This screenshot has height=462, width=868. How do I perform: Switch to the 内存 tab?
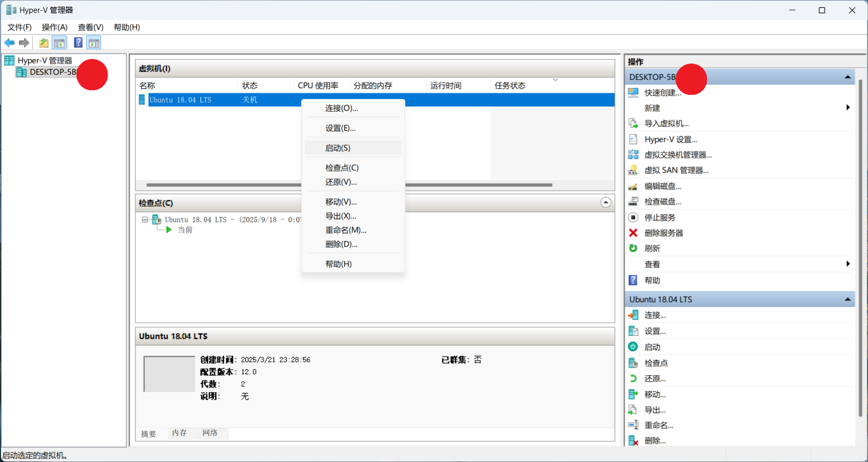pos(180,433)
